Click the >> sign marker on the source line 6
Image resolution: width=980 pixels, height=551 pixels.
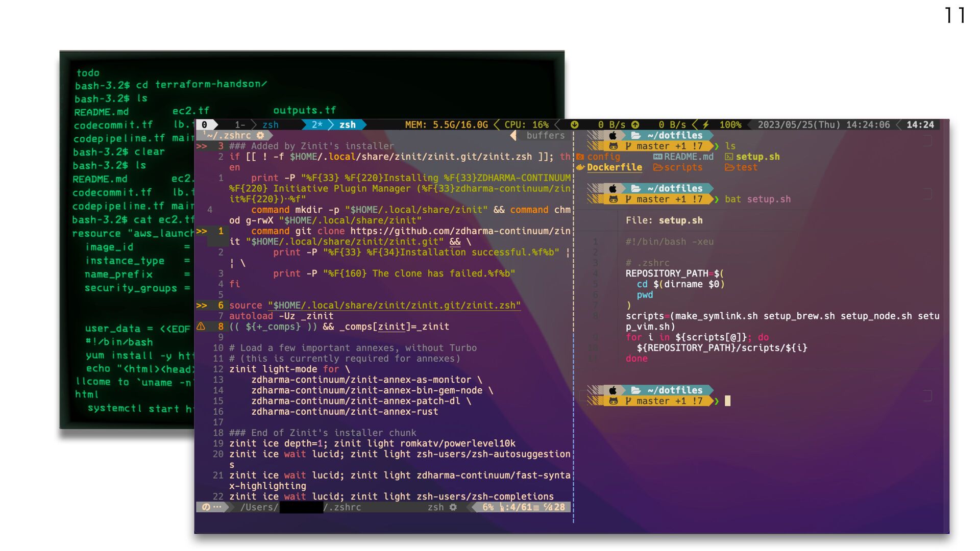tap(202, 305)
